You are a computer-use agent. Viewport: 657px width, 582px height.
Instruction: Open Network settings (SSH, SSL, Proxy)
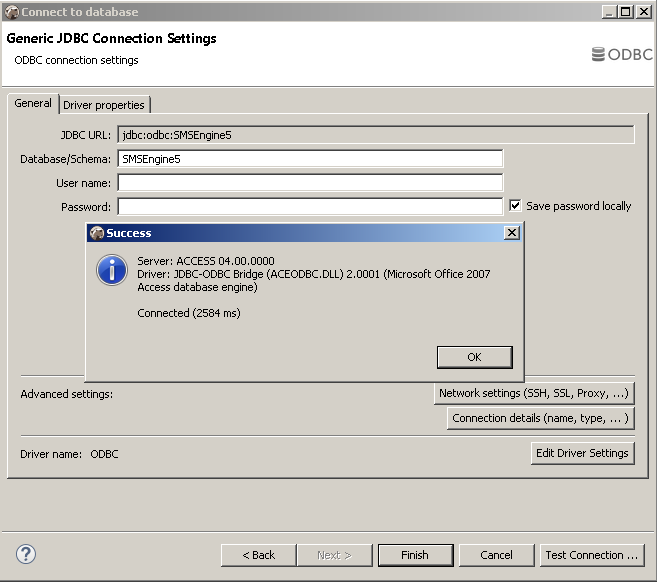click(534, 393)
